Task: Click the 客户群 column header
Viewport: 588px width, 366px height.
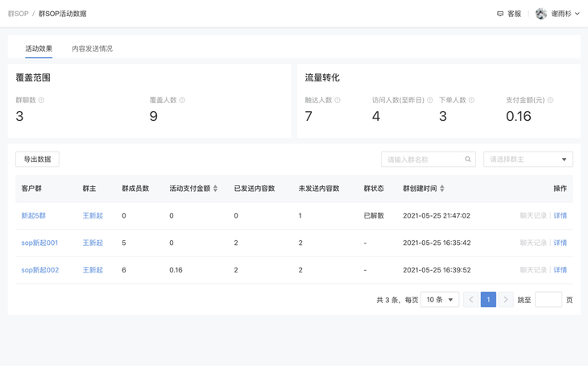Action: [31, 189]
